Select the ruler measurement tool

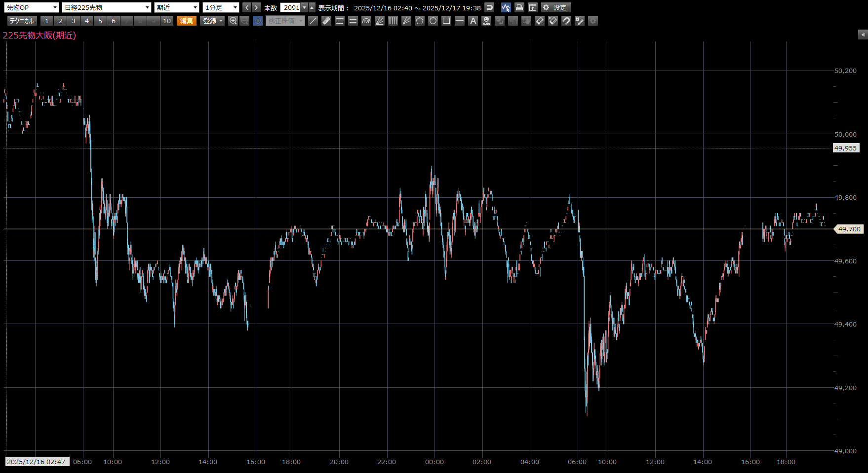(326, 21)
